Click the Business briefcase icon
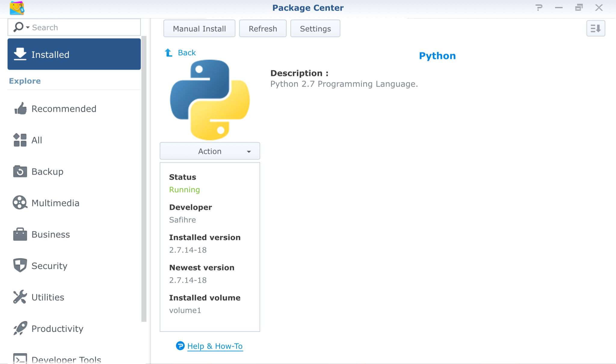This screenshot has height=364, width=616. [x=20, y=234]
